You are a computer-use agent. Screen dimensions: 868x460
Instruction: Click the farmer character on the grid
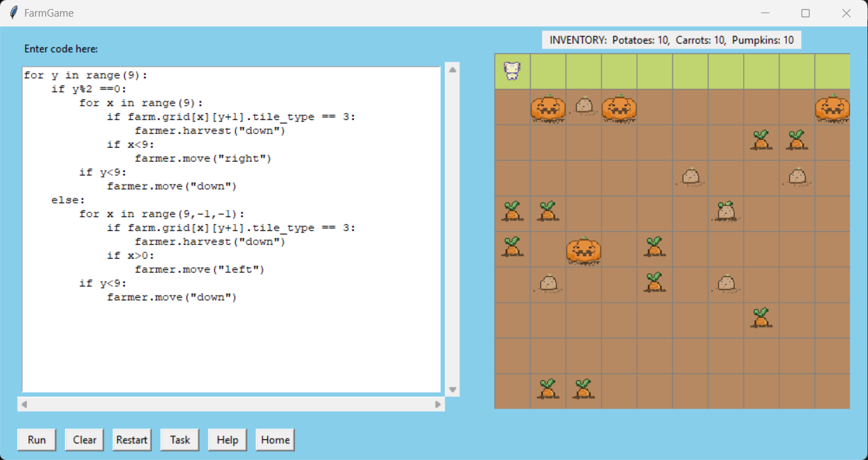[x=512, y=71]
